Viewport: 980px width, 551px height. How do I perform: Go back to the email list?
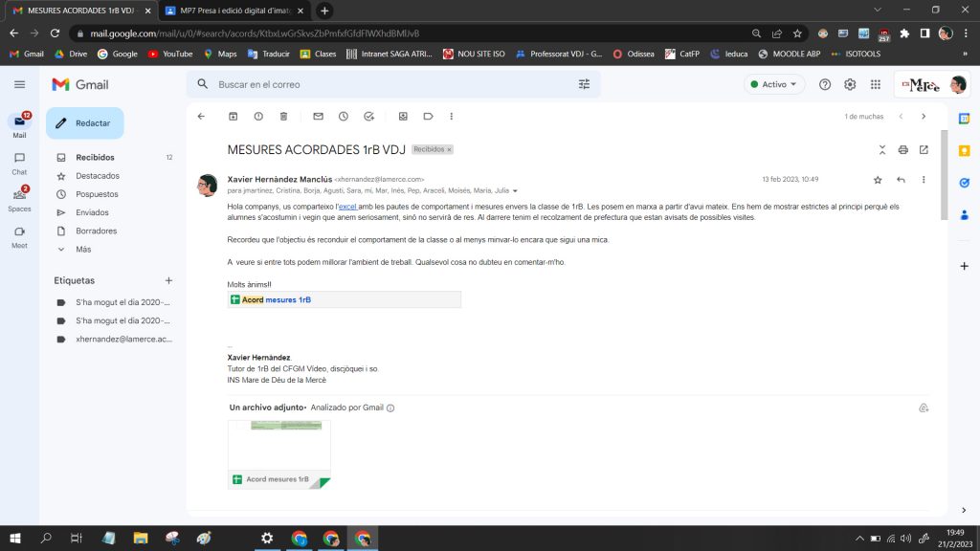pyautogui.click(x=201, y=117)
